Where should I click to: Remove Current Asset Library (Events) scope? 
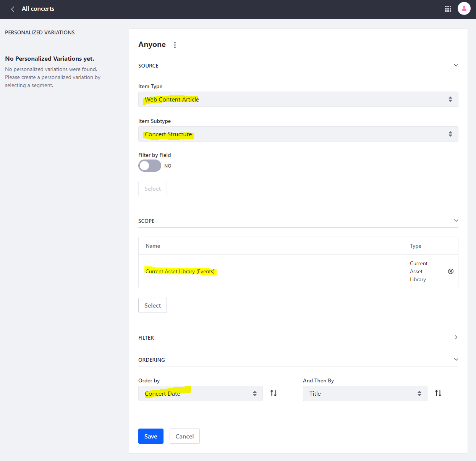[451, 271]
